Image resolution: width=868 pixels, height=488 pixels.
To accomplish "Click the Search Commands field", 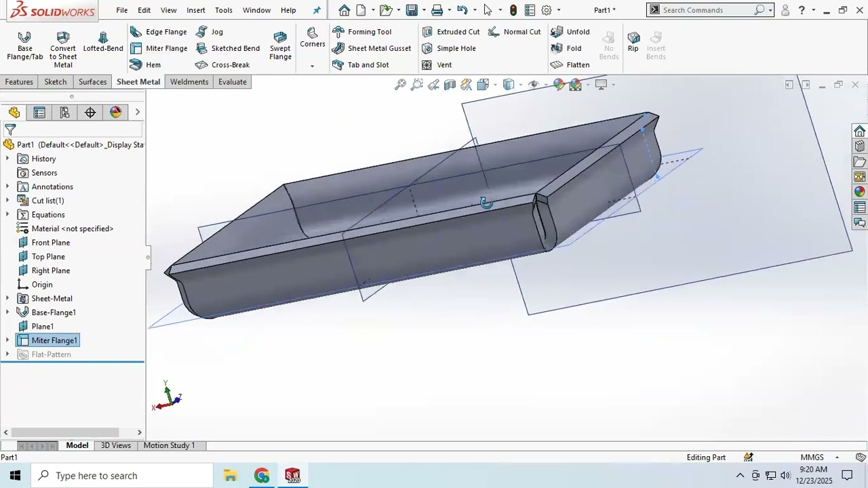I will click(x=709, y=10).
